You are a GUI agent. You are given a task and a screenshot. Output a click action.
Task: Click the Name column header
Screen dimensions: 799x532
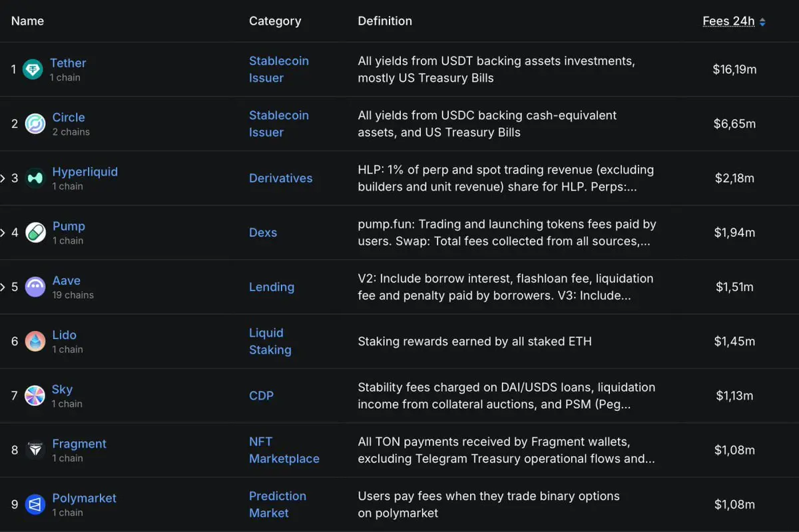pyautogui.click(x=27, y=21)
